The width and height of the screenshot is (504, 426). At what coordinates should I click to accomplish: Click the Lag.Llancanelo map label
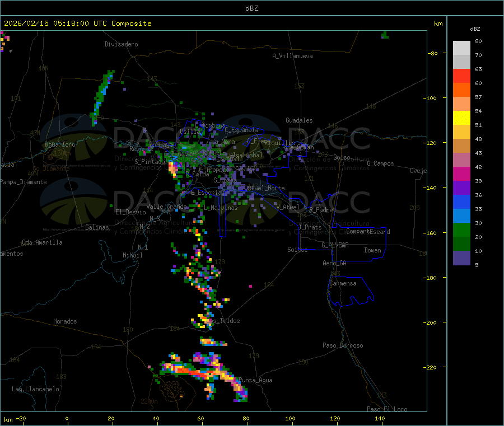[35, 389]
